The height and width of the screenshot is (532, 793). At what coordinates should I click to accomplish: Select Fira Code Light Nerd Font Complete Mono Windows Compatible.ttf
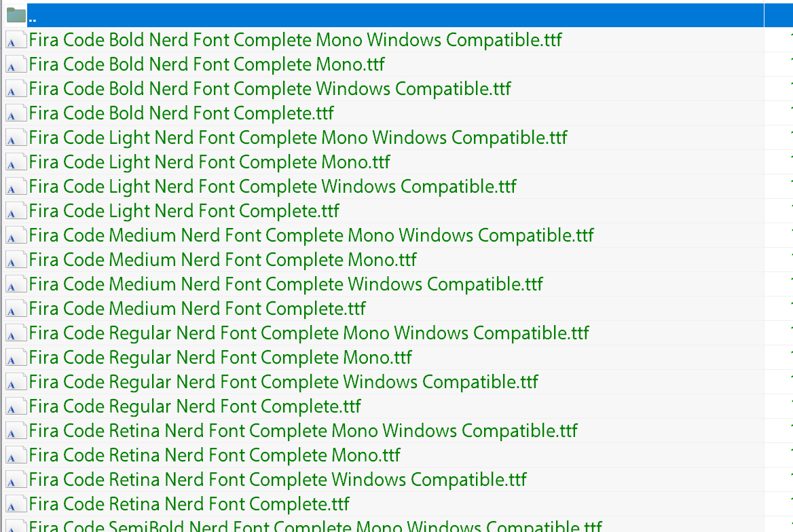[298, 138]
